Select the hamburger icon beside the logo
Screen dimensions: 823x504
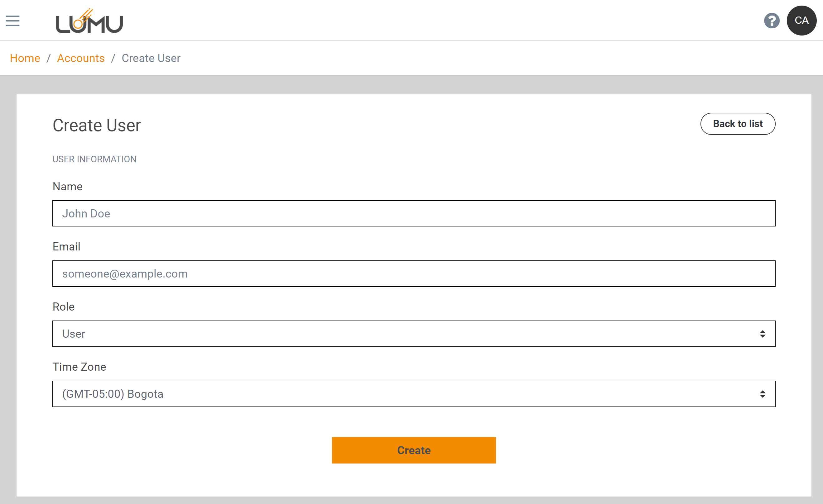tap(13, 21)
